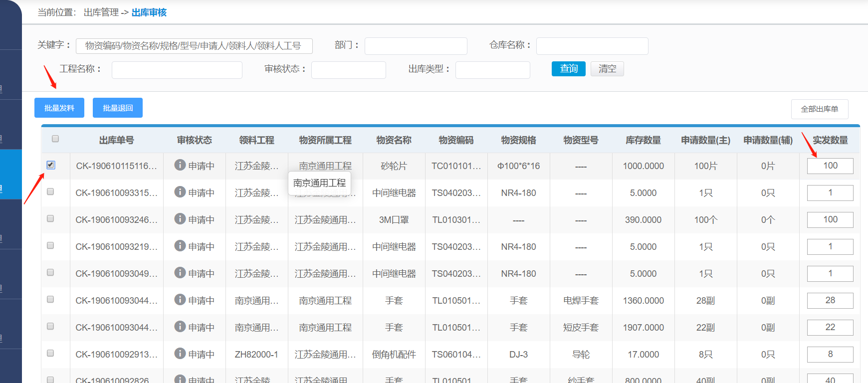Click info icon for 库存数量 390.0000 row
The width and height of the screenshot is (868, 383).
point(180,219)
